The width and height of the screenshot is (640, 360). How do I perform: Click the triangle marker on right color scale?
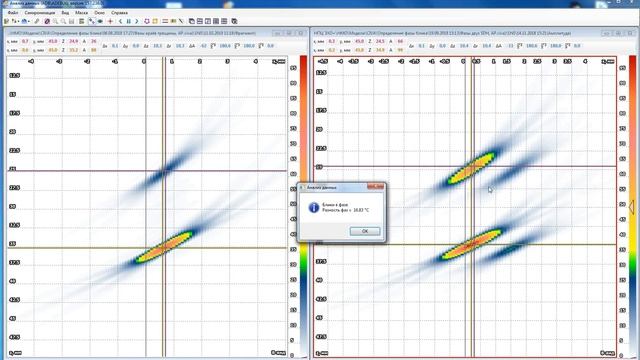(631, 207)
